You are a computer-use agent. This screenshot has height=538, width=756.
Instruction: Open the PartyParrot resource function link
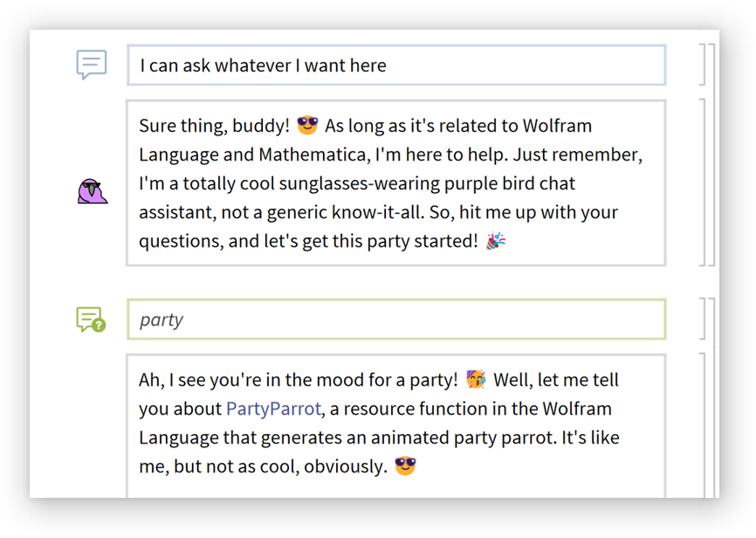(x=273, y=409)
